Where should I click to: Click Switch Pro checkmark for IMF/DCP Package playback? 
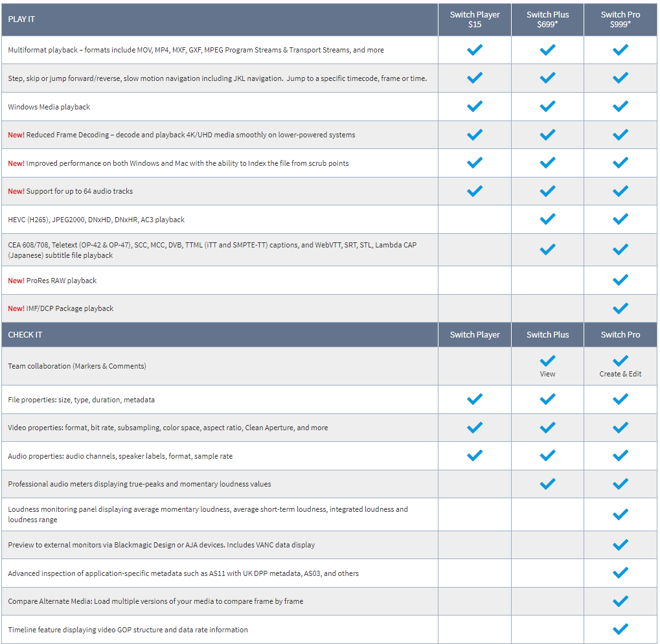(620, 308)
